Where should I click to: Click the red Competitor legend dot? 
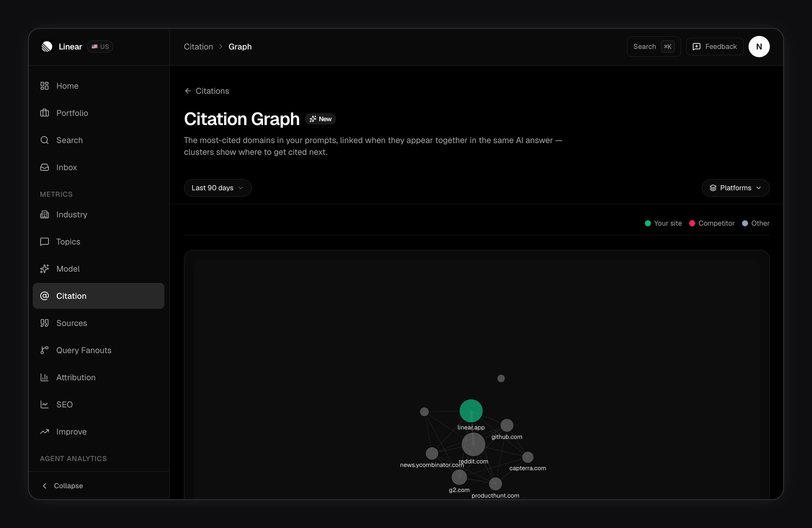(x=692, y=223)
